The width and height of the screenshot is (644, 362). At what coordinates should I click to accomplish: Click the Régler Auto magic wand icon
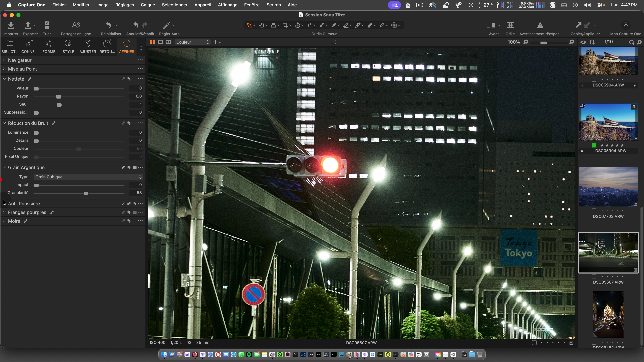(x=167, y=25)
